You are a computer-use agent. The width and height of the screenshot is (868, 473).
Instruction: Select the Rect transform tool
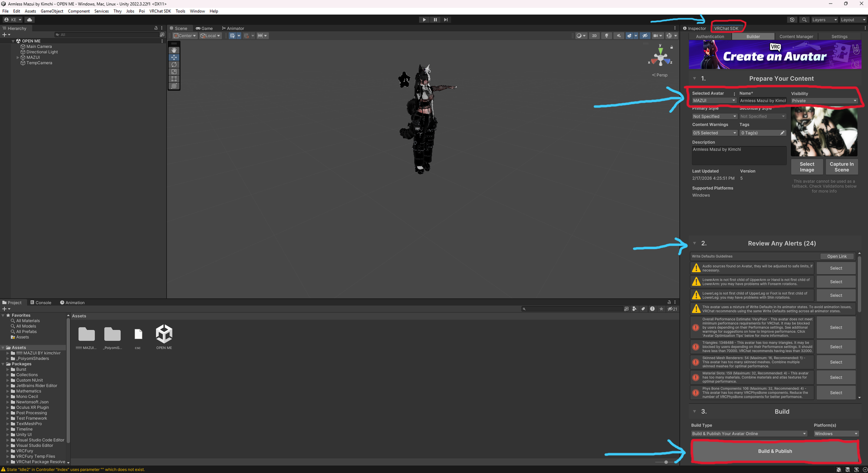coord(174,79)
